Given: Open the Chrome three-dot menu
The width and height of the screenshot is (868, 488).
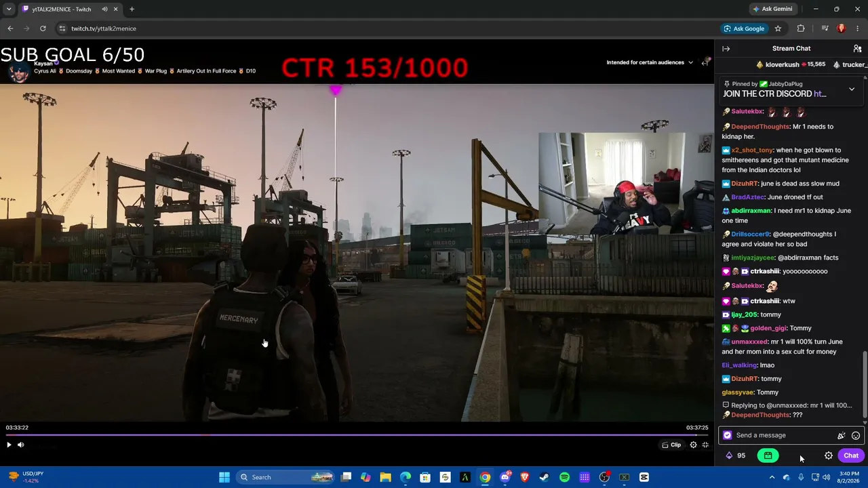Looking at the screenshot, I should coord(857,28).
